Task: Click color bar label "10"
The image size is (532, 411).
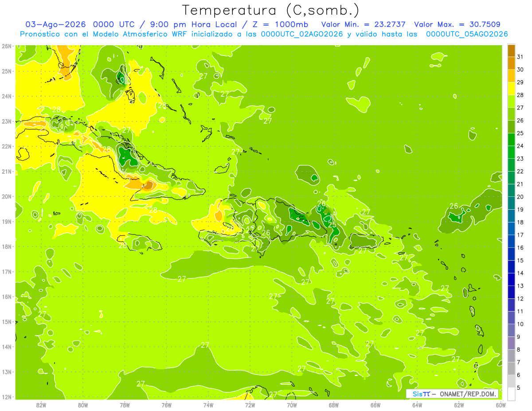Action: click(x=520, y=324)
